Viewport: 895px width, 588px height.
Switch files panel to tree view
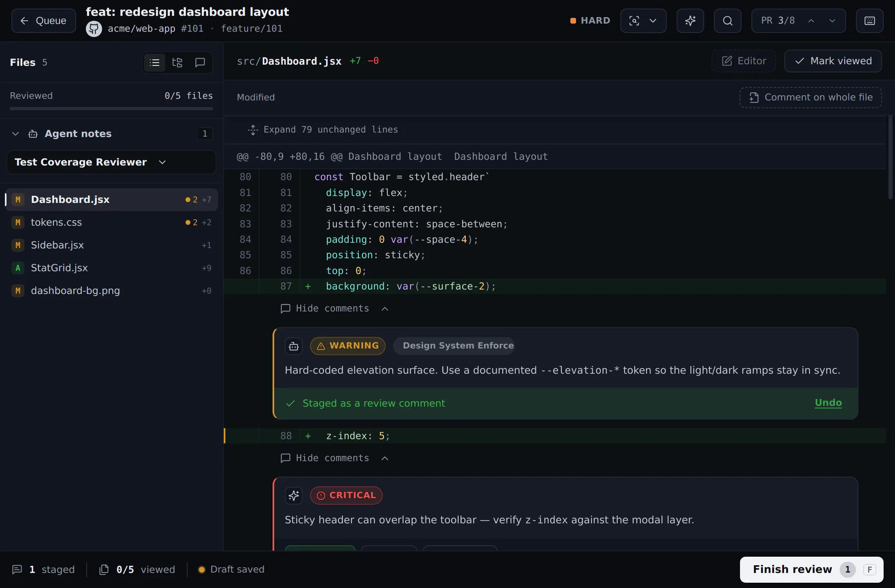coord(177,63)
